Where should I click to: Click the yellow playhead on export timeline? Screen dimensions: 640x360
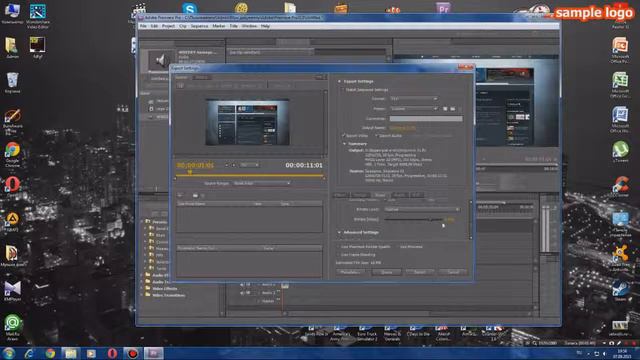click(190, 173)
